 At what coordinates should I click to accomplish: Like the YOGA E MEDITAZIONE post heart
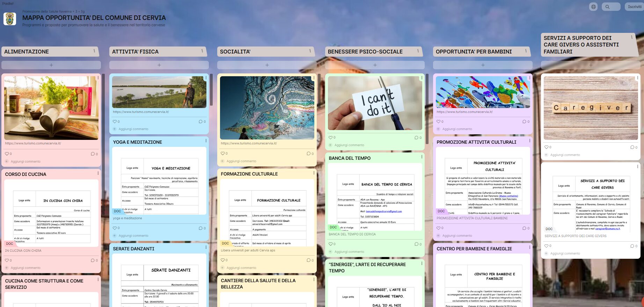point(115,228)
